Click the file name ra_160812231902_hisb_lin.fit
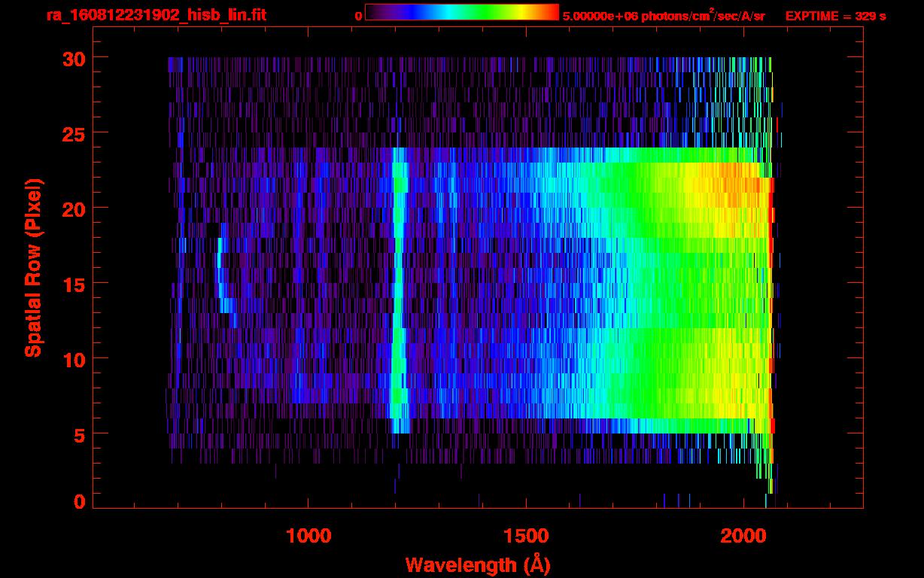924x578 pixels. tap(156, 15)
